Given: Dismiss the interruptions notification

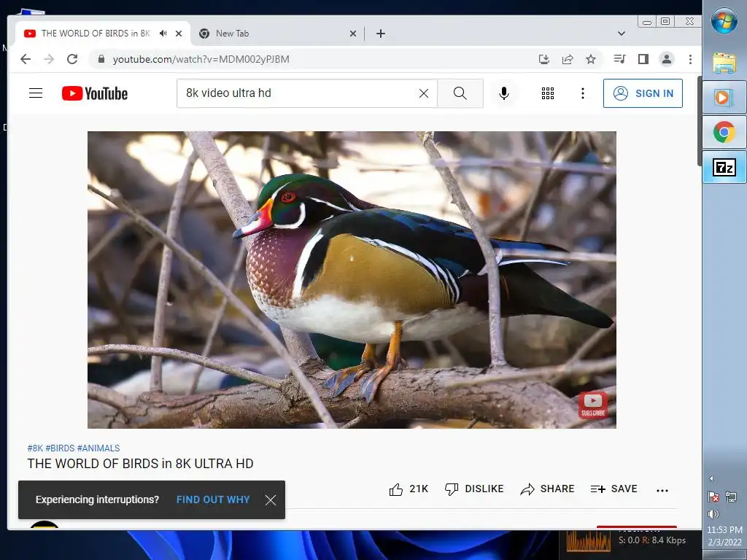Looking at the screenshot, I should [x=271, y=500].
